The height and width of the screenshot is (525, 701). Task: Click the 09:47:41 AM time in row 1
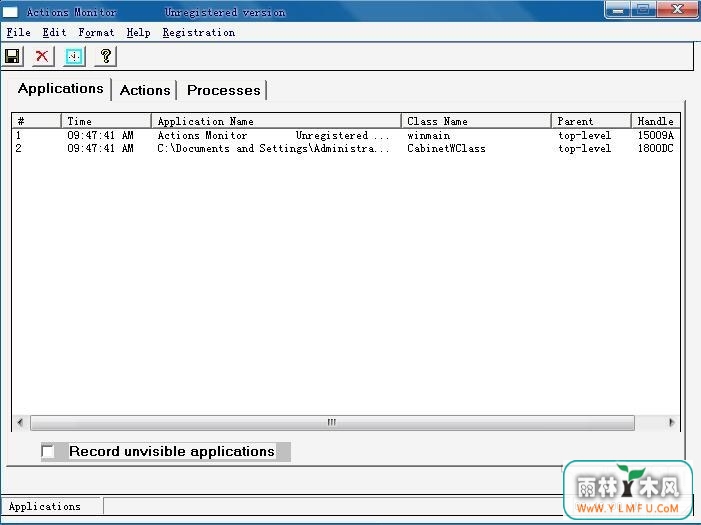click(x=101, y=135)
